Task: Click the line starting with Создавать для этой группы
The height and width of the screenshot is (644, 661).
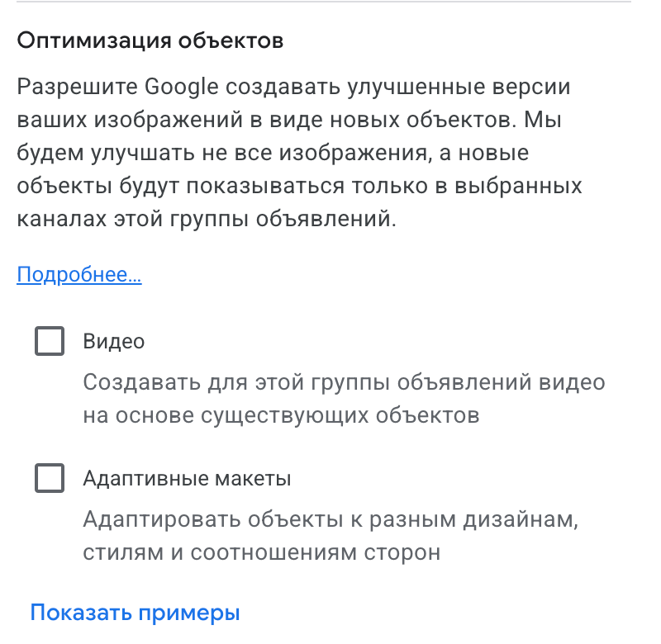Action: click(344, 383)
